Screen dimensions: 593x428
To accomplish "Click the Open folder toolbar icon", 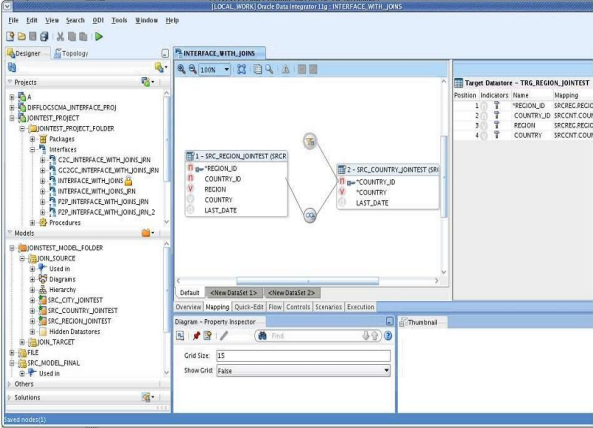I will pos(22,37).
